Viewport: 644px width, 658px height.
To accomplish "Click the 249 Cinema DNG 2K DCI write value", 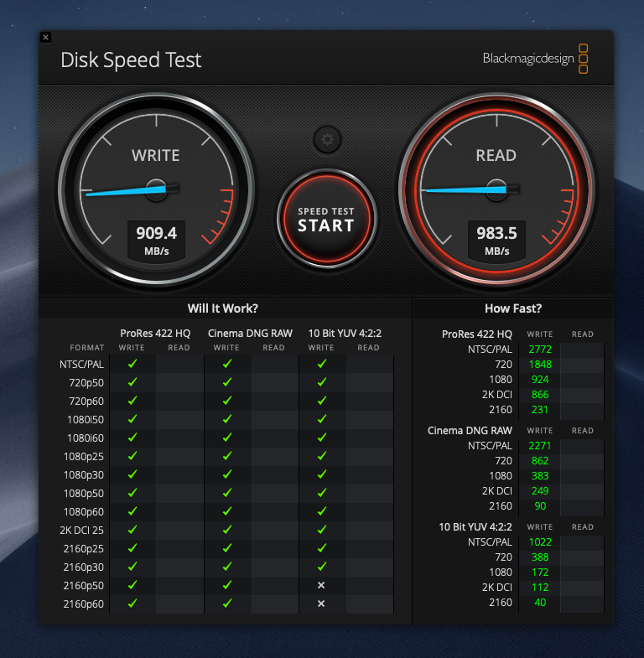I will point(540,491).
